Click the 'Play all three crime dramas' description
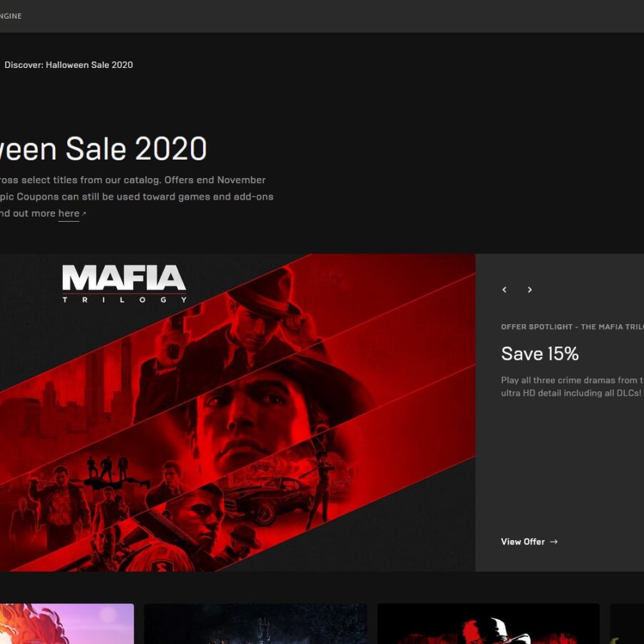644x644 pixels. coord(572,386)
